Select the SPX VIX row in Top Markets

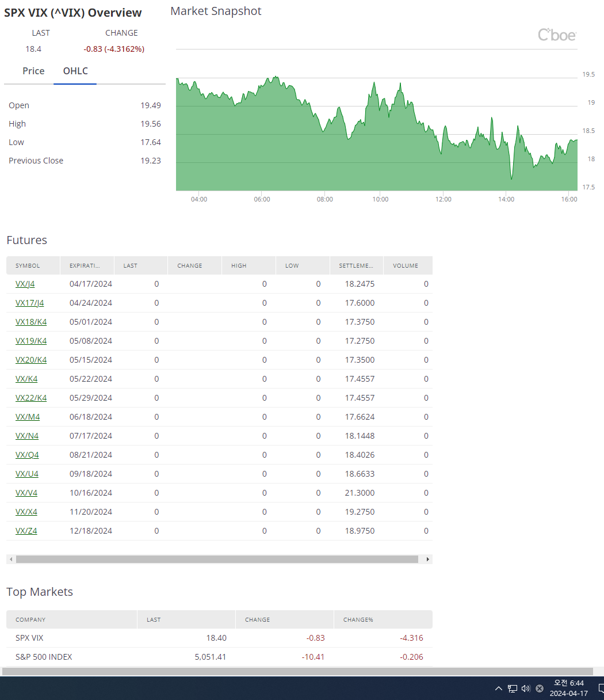click(219, 638)
